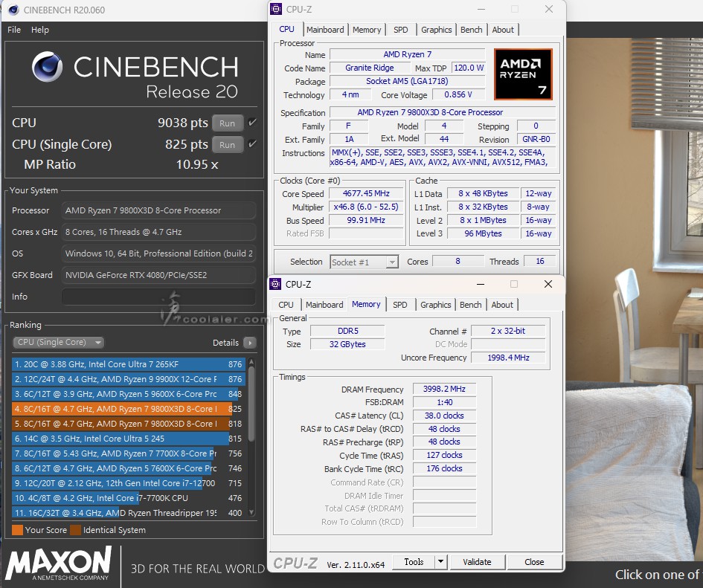Click the DRAM Frequency value 3998.2 MHz
Viewport: 703px width, 588px height.
tap(444, 389)
